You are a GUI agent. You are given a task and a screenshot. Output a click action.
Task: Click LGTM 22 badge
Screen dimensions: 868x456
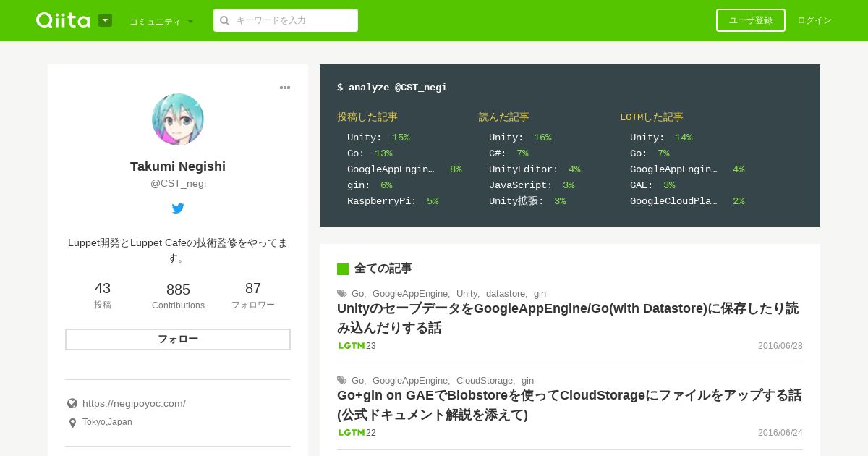point(357,433)
